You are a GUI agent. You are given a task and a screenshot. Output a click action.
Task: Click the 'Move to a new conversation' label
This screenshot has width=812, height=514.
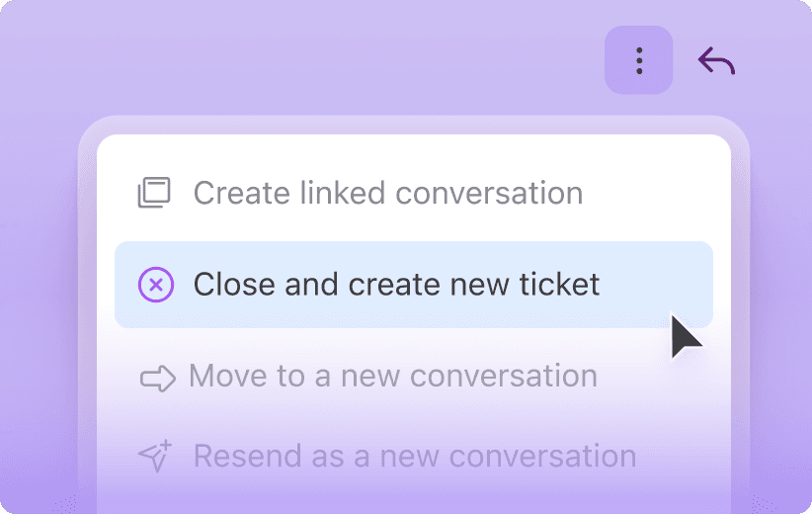392,377
